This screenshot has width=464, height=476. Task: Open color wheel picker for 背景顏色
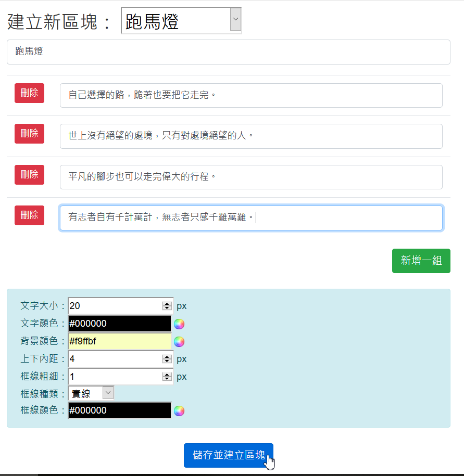(179, 342)
